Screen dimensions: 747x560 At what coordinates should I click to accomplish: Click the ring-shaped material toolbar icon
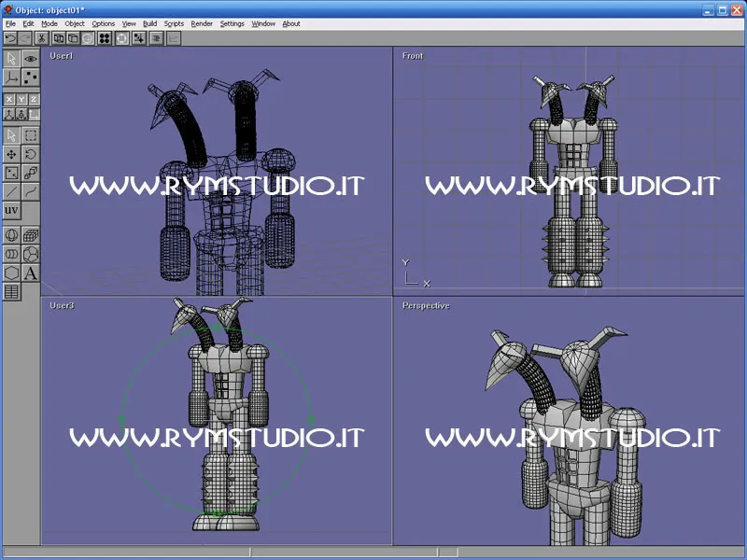pyautogui.click(x=122, y=38)
